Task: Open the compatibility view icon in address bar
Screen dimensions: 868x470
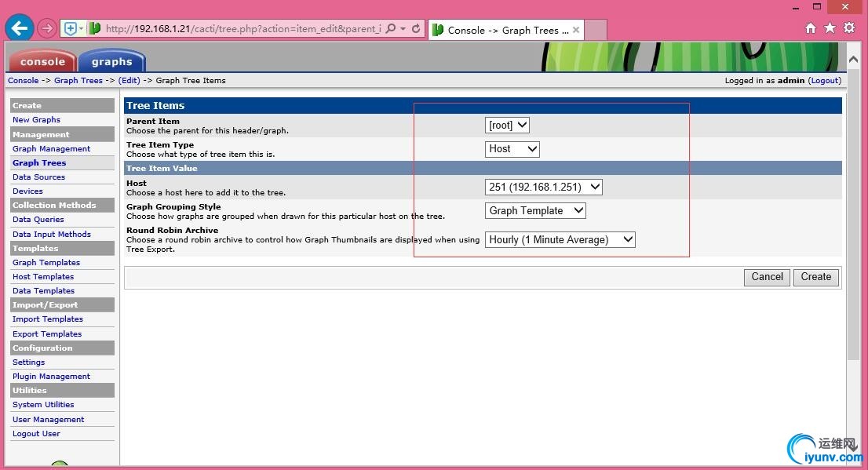Action: [x=71, y=28]
